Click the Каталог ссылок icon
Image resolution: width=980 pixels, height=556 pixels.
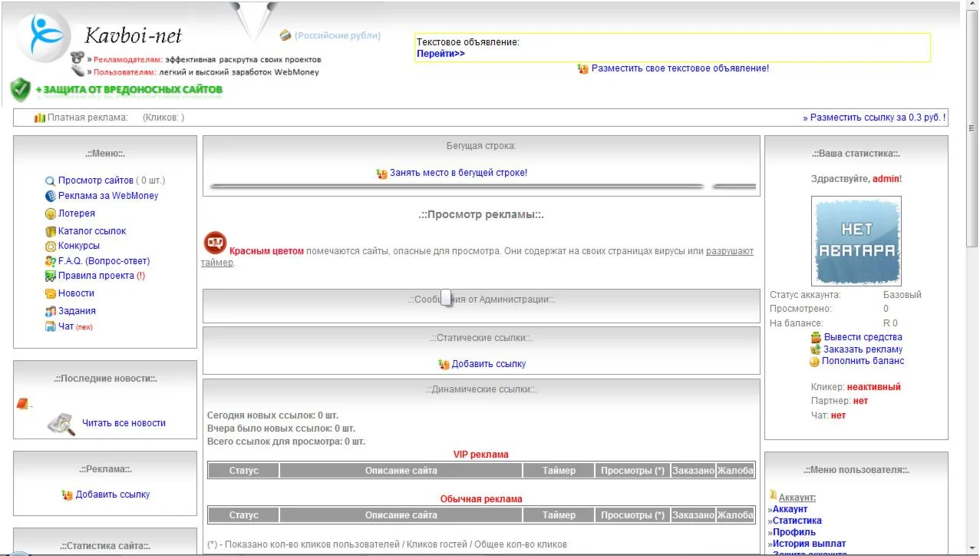51,231
